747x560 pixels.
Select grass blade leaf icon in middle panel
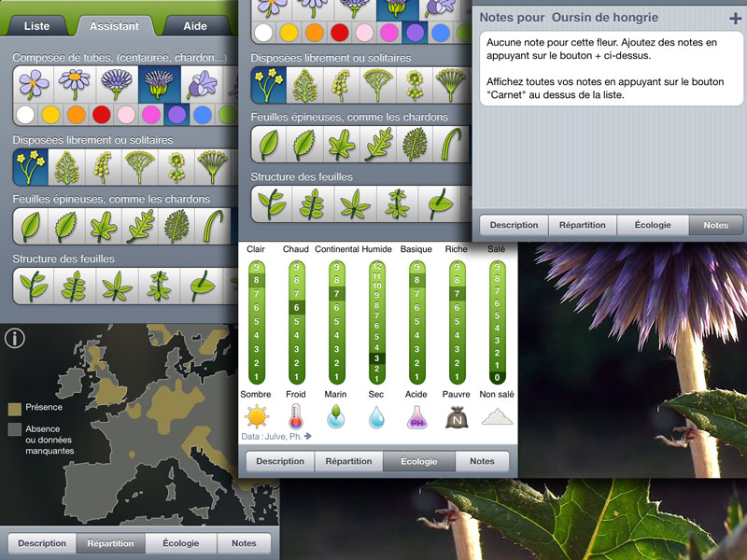coord(451,145)
